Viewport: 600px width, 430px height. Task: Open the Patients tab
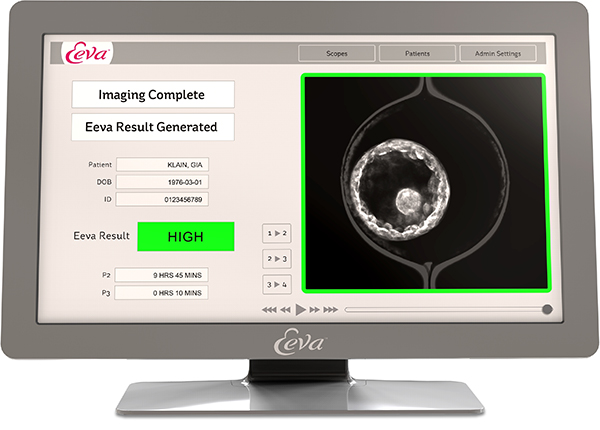[417, 54]
